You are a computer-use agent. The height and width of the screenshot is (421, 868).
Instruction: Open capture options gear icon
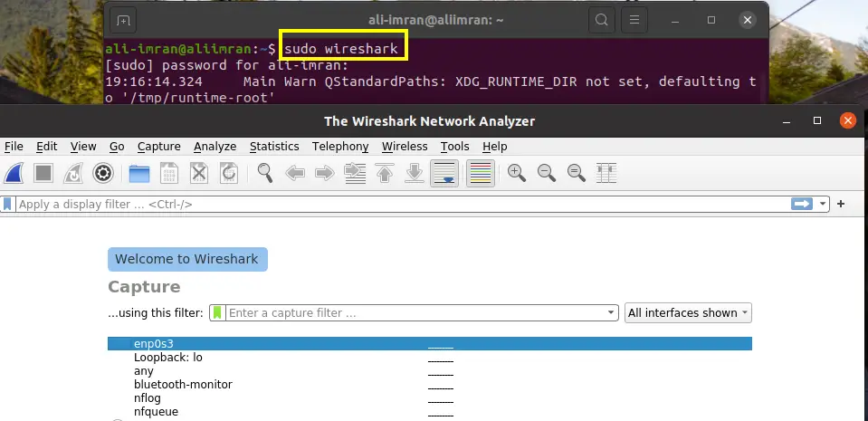(103, 174)
